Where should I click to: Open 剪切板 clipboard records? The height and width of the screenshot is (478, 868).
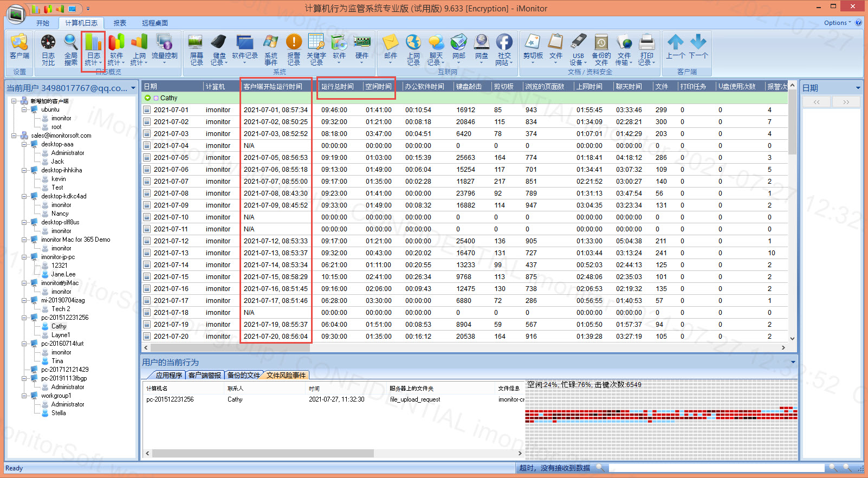(533, 50)
